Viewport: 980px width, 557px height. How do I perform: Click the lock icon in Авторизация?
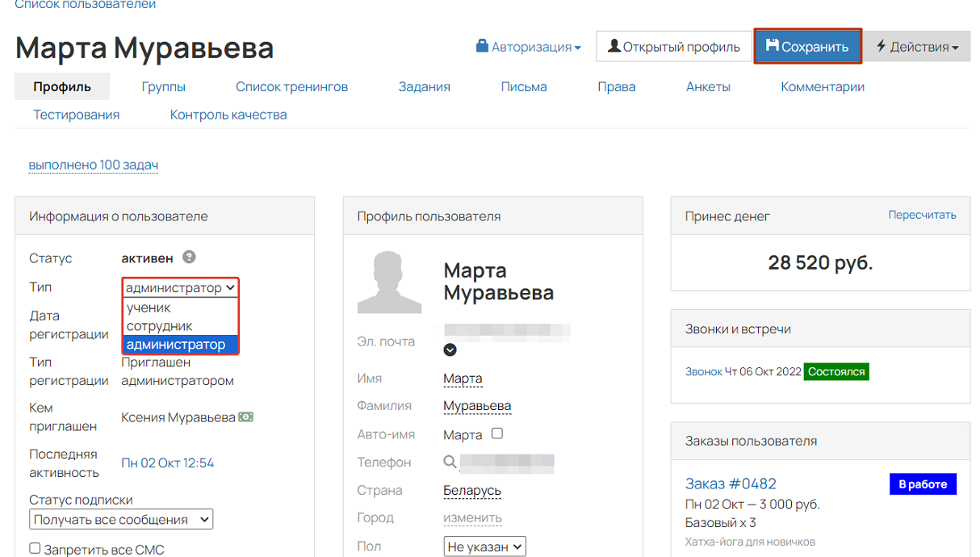482,46
